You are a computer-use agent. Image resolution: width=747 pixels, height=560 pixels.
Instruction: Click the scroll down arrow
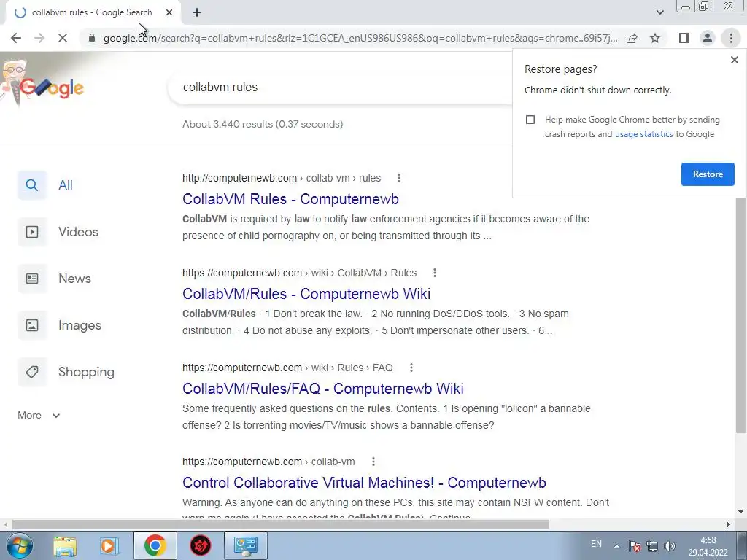(740, 513)
